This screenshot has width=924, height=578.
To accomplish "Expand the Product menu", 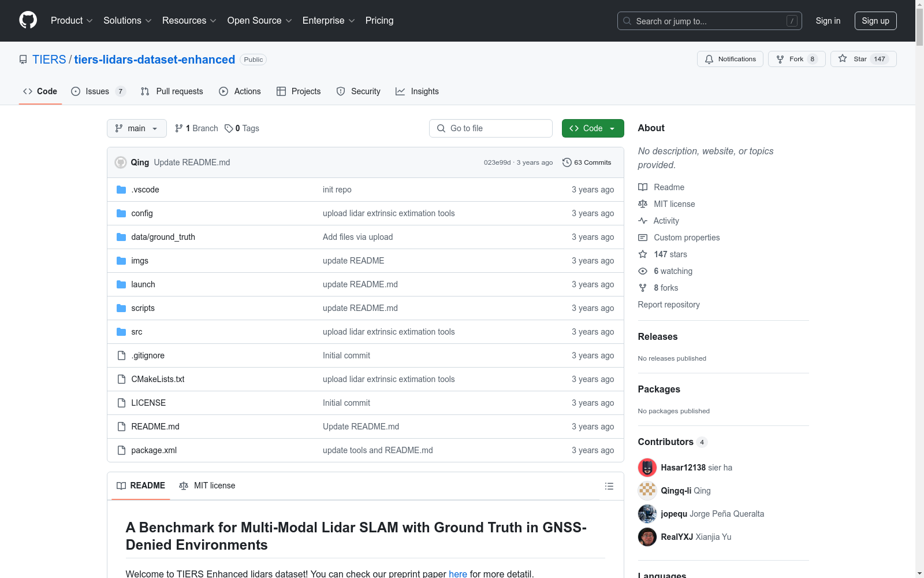I will click(x=72, y=21).
